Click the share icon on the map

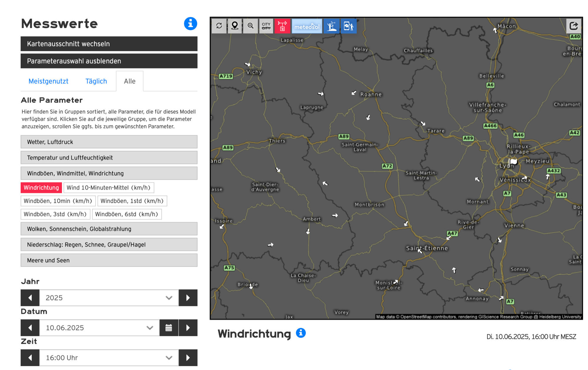[x=574, y=26]
